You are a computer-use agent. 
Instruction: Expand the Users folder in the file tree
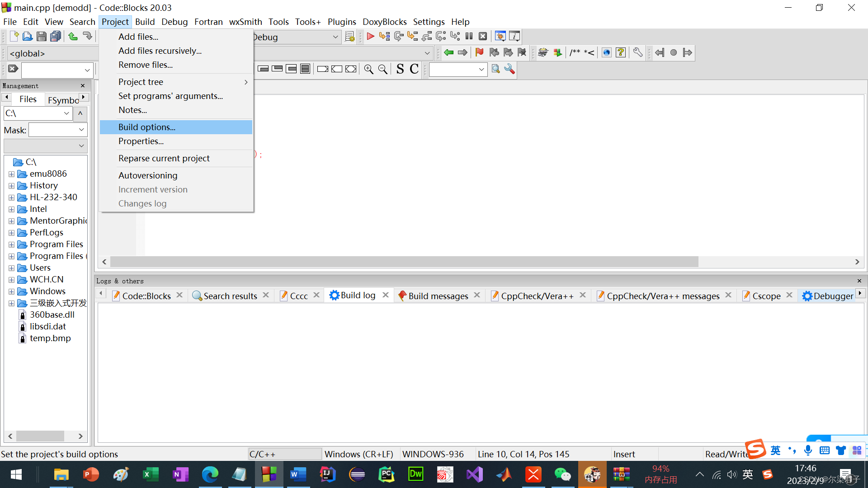tap(11, 267)
